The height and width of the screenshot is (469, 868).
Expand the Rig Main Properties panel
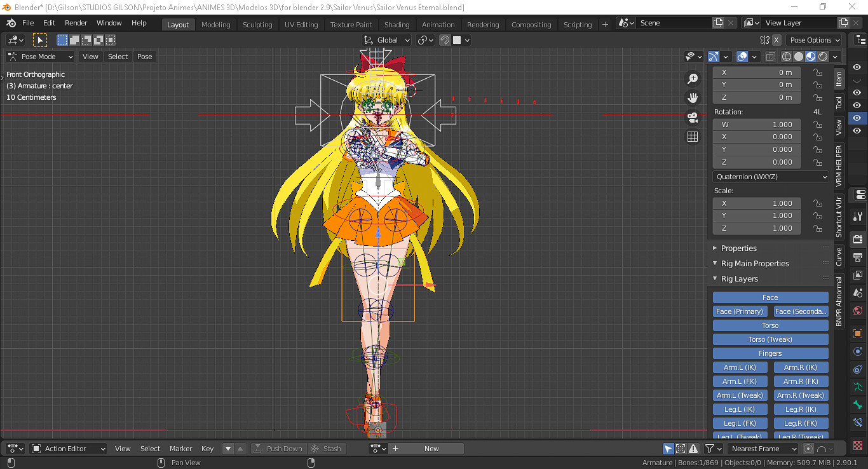click(755, 264)
